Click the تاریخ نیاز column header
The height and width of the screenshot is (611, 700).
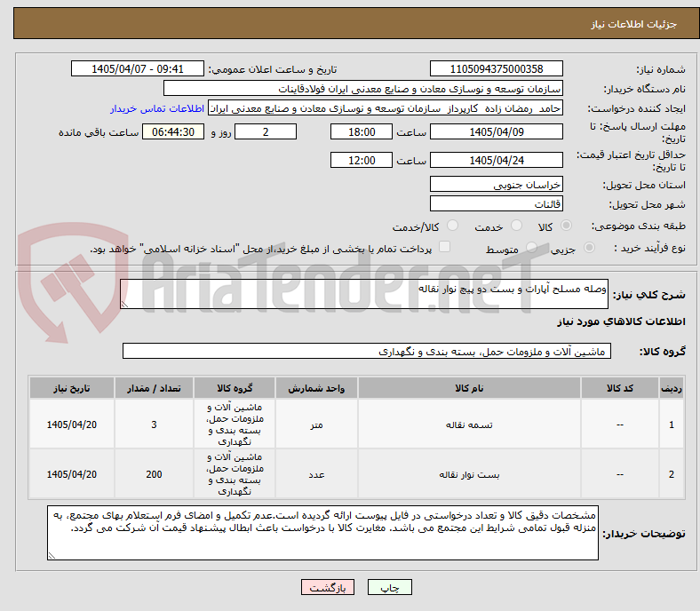pos(71,388)
